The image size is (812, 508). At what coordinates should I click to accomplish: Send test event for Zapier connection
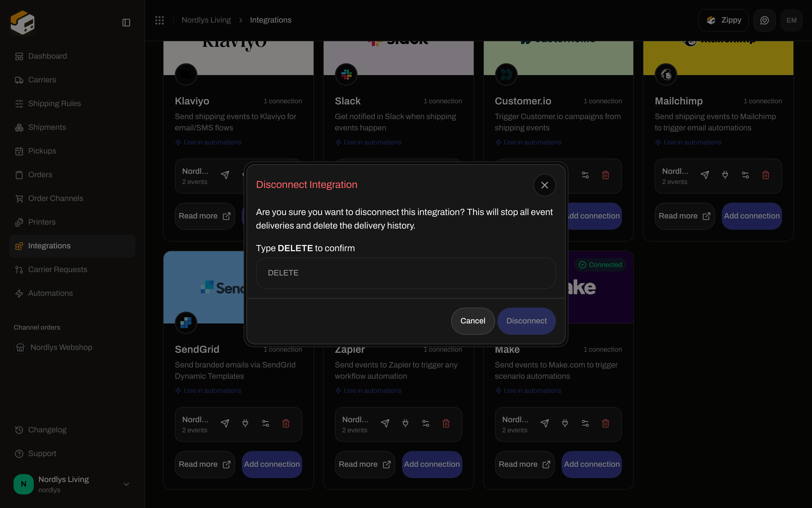coord(385,423)
